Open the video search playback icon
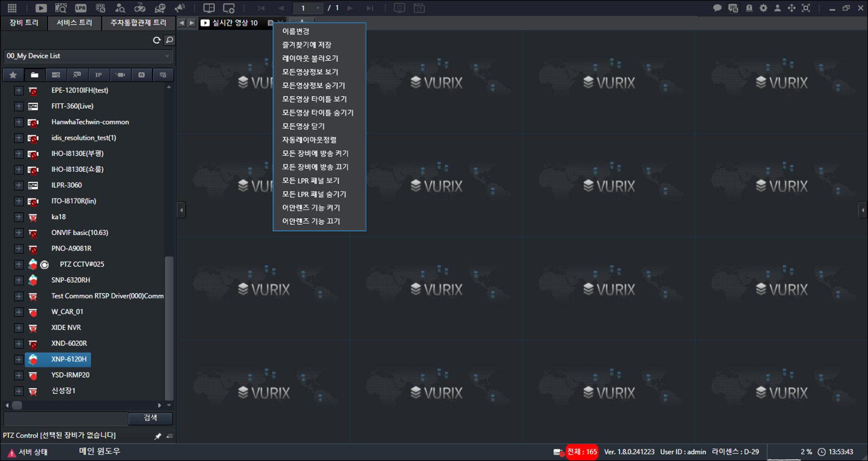This screenshot has height=461, width=868. pos(61,8)
